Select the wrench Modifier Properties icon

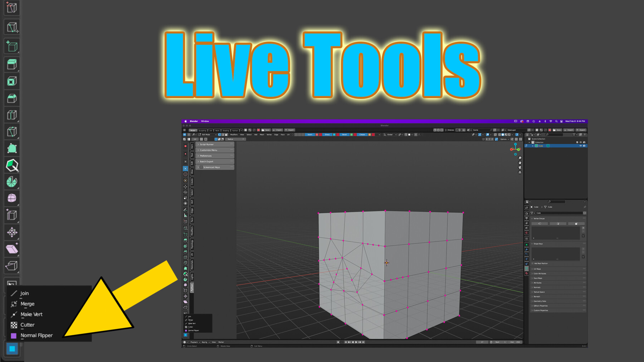coord(527,249)
